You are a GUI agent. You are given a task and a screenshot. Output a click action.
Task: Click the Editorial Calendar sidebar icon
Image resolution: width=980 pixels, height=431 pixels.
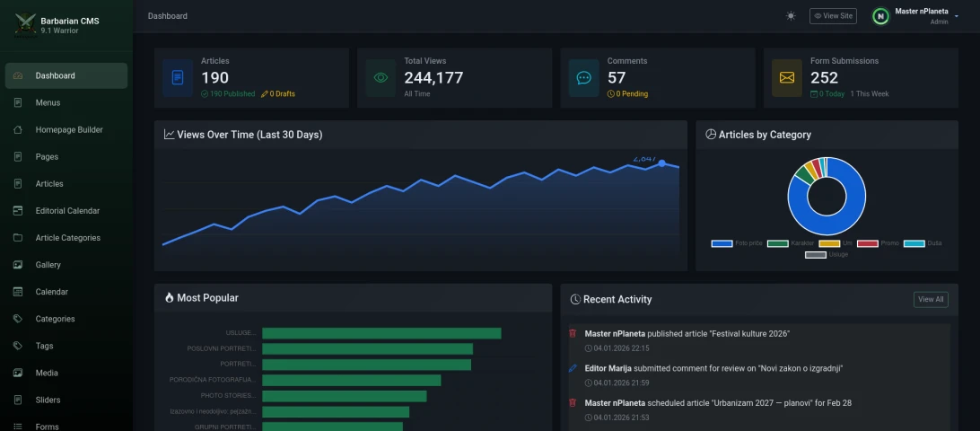click(18, 211)
